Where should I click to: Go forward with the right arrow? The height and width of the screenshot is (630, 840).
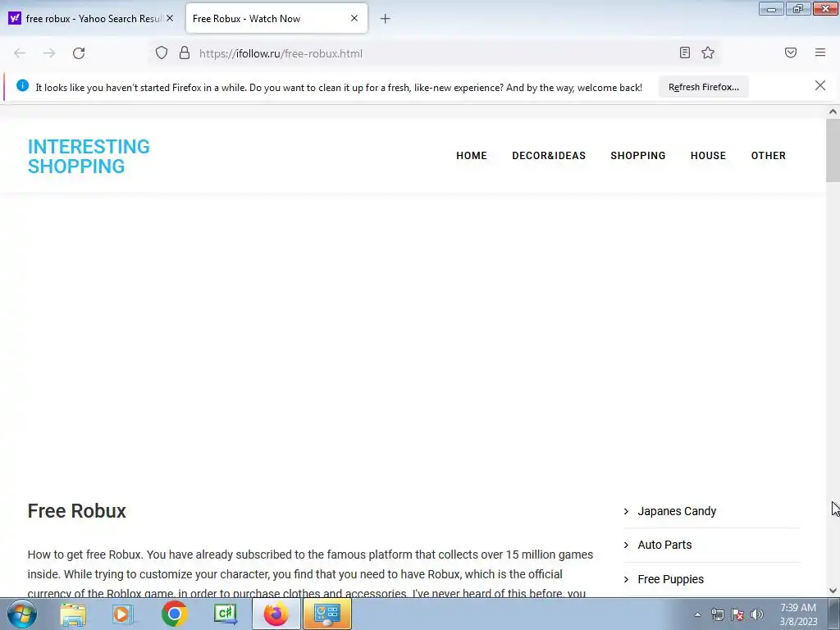(49, 53)
